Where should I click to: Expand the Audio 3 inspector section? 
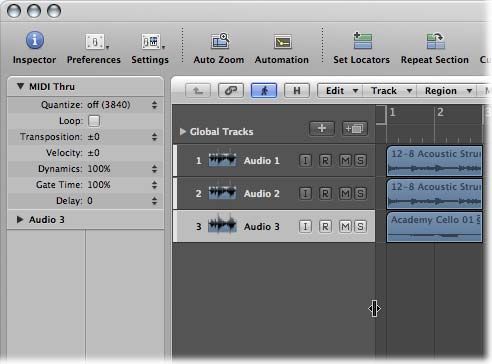pos(20,219)
